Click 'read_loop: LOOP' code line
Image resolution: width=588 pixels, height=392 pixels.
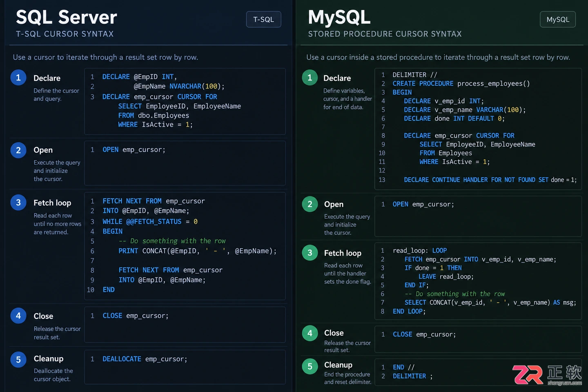tap(420, 250)
